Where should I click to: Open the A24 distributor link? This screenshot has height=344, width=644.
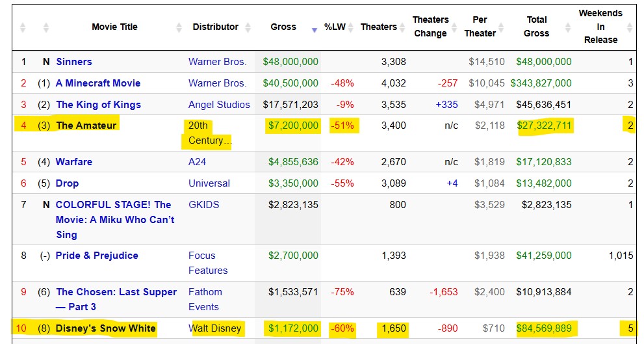[197, 162]
